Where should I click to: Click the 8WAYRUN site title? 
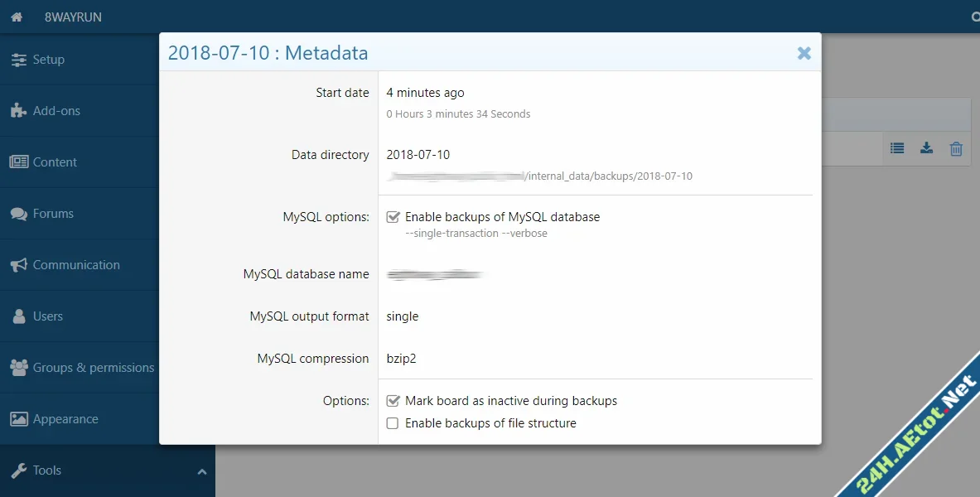[73, 17]
